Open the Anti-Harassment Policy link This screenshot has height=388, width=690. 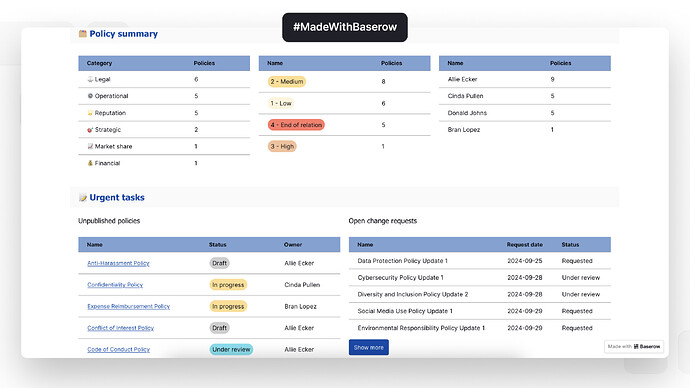pyautogui.click(x=118, y=263)
